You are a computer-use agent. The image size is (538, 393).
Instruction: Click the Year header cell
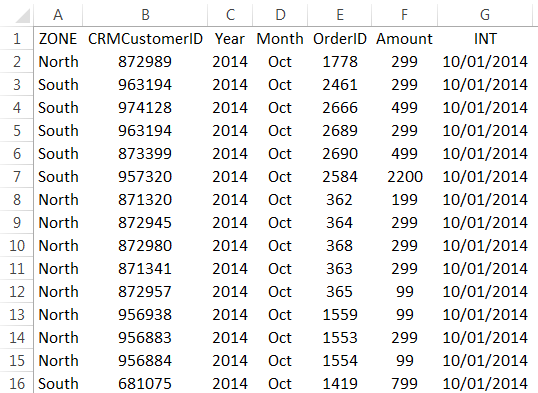coord(230,39)
